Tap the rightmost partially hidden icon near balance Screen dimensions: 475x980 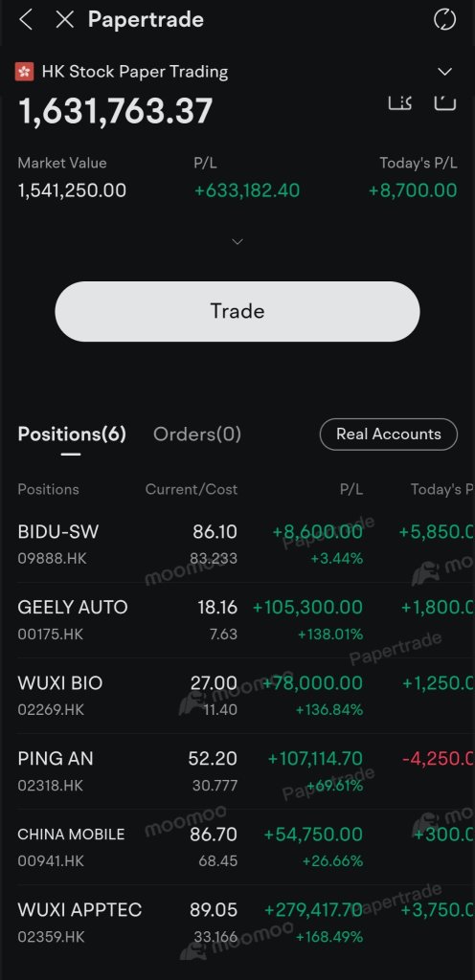tap(445, 102)
